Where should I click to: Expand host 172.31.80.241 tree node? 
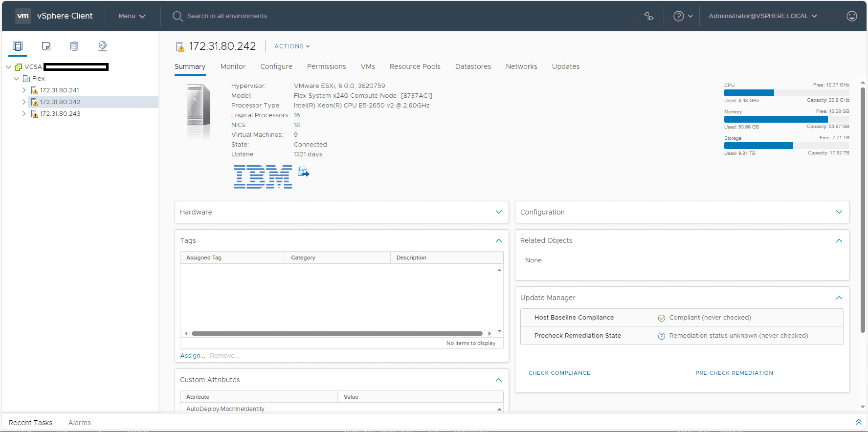coord(24,90)
